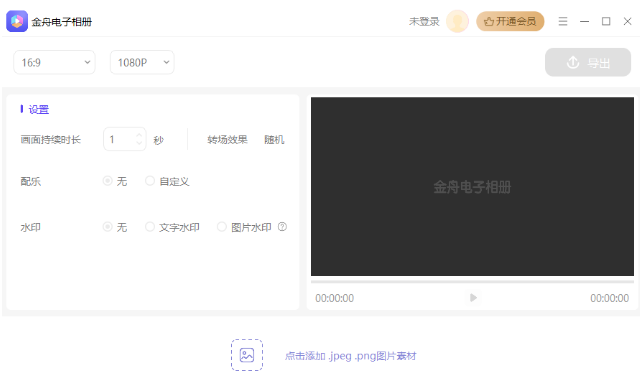
Task: Click the 点击添加 .jpeg .png图片素材 link
Action: tap(351, 356)
